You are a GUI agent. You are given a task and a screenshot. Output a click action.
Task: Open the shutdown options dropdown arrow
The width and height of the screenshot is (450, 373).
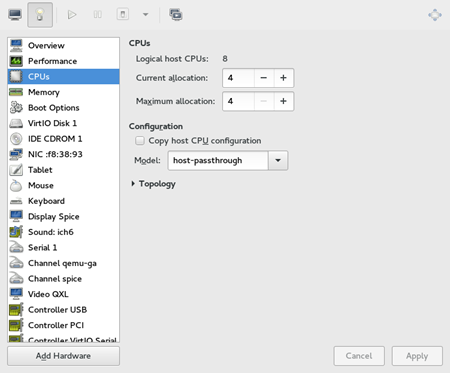pyautogui.click(x=145, y=15)
